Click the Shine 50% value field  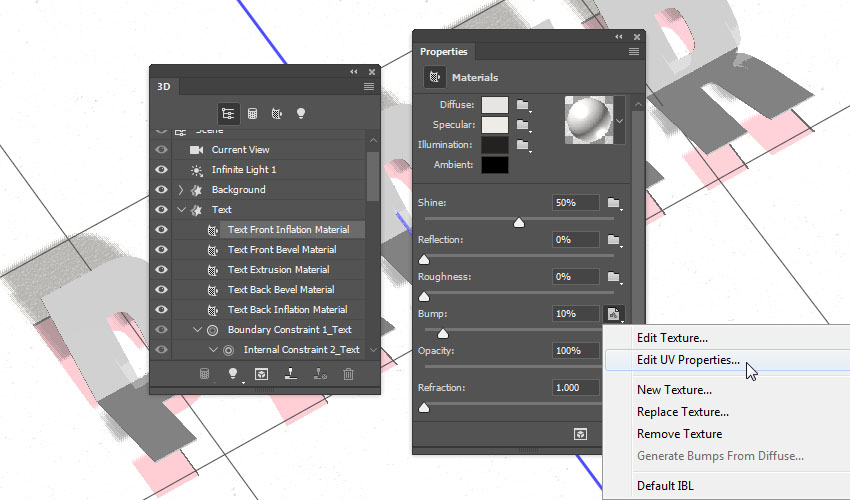point(576,203)
